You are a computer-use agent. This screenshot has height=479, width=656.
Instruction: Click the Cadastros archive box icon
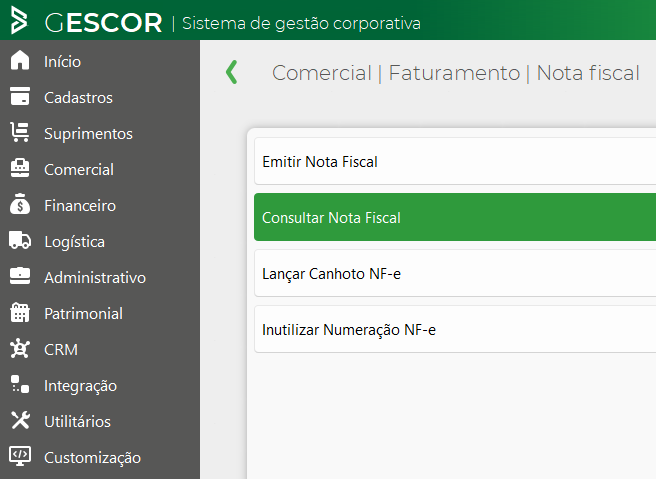click(x=20, y=96)
